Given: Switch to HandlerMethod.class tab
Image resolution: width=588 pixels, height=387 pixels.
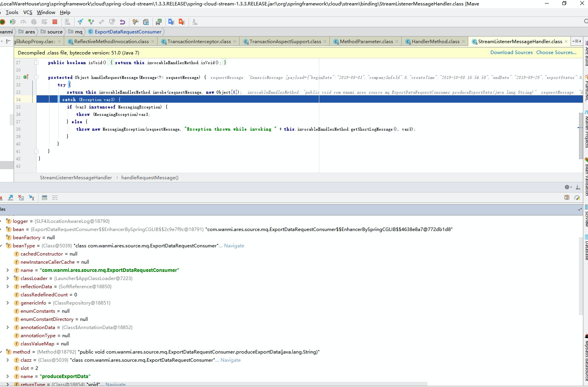Looking at the screenshot, I should coord(436,41).
